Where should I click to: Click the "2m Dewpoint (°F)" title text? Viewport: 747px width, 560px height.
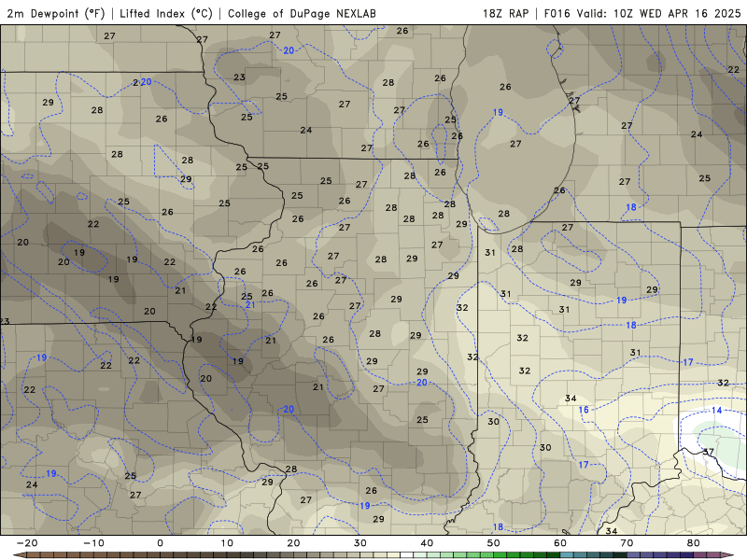point(56,13)
